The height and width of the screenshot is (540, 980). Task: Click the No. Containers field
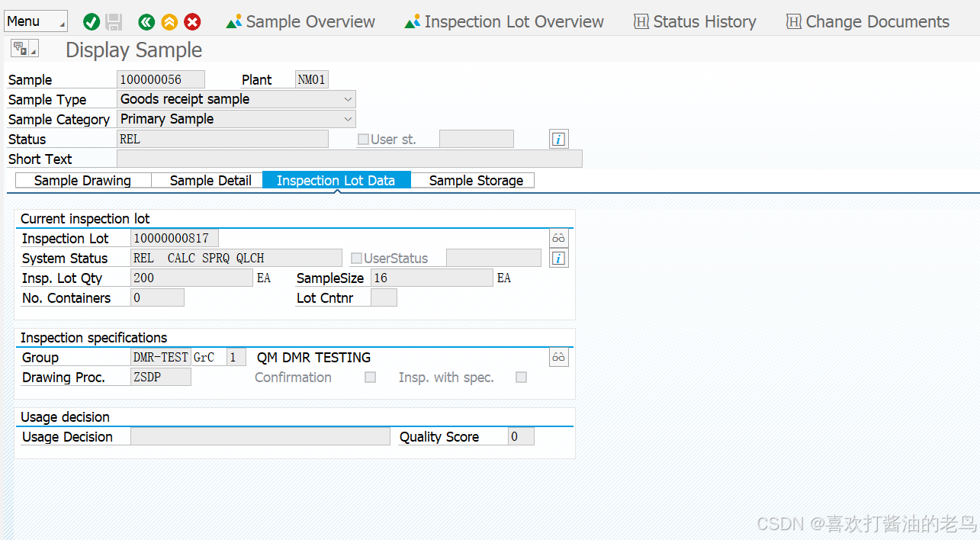157,297
